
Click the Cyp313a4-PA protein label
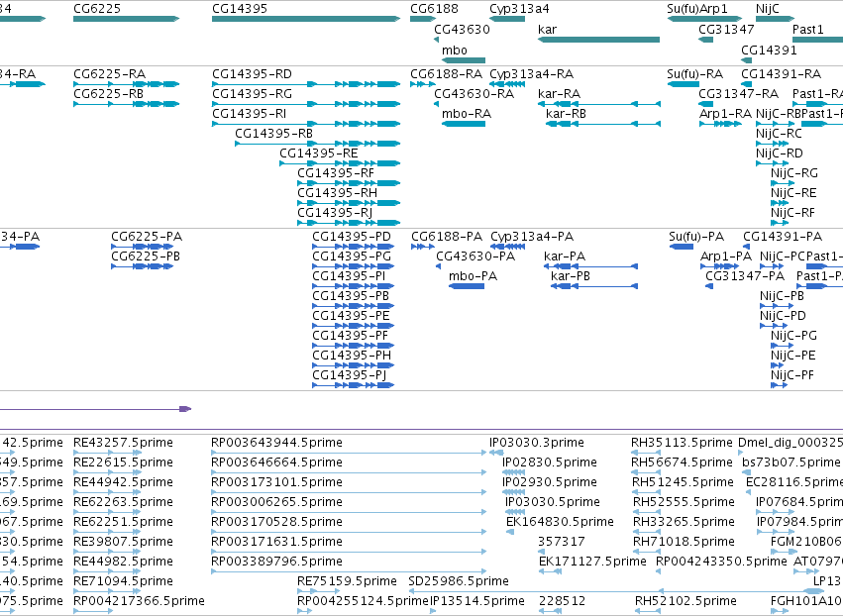[x=532, y=237]
